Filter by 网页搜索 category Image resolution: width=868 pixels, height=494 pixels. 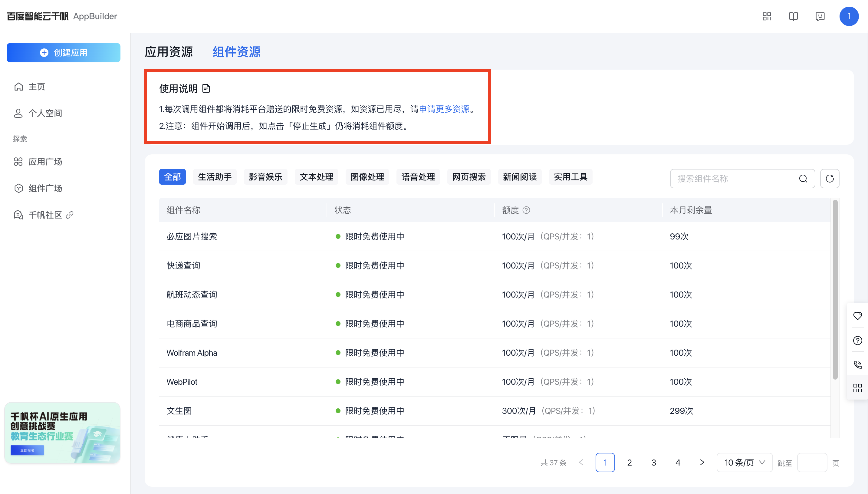(469, 177)
